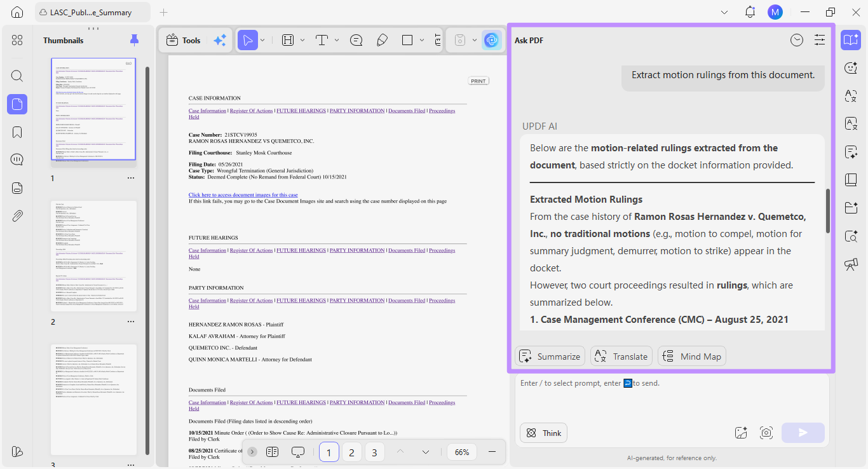Viewport: 868px width, 469px height.
Task: Open the folder icon in right sidebar
Action: point(851,208)
